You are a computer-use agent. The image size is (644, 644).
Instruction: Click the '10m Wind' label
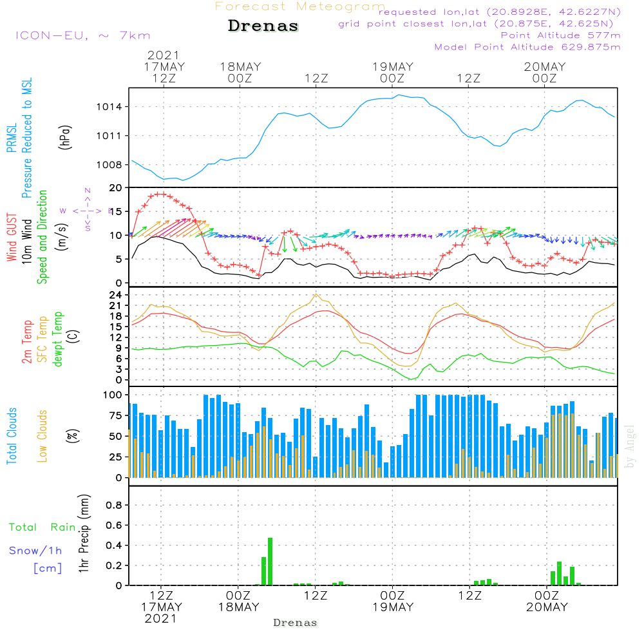pos(26,241)
